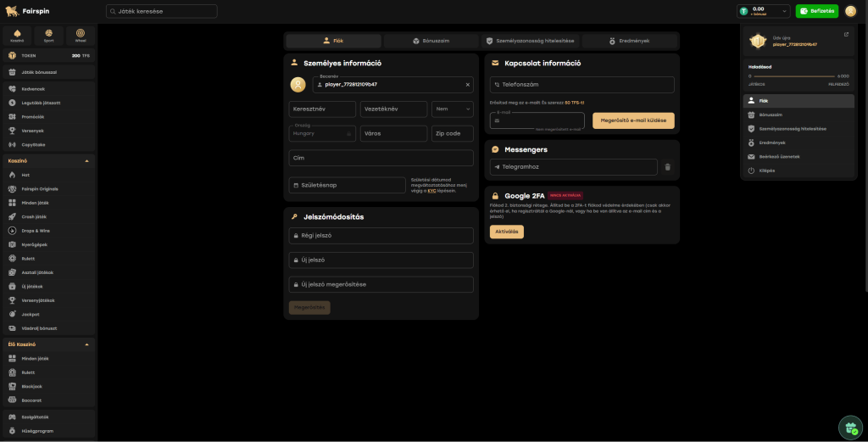Open the Nem gender dropdown
Screen dimensions: 868x442
click(453, 109)
